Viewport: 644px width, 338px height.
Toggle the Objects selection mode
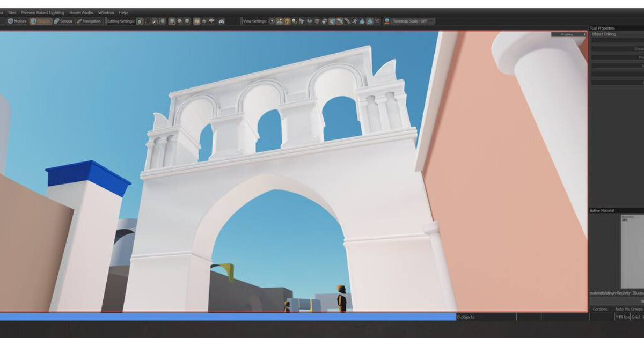41,21
